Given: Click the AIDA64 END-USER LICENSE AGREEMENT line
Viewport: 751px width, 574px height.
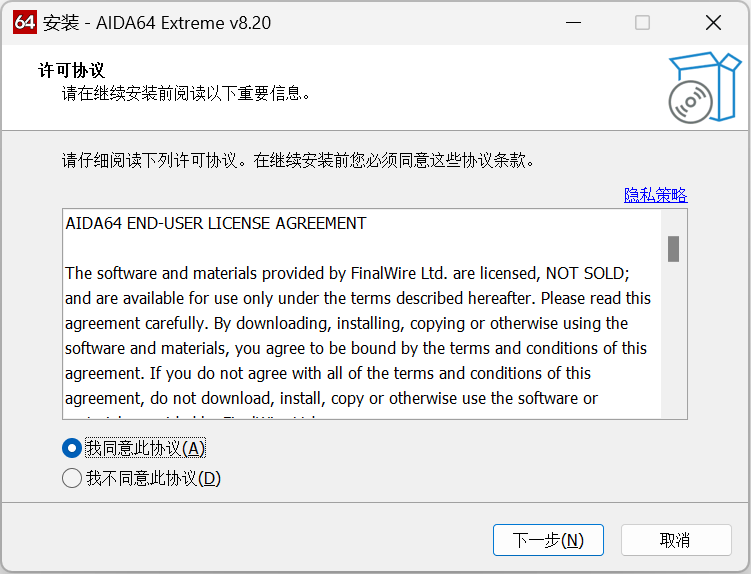Looking at the screenshot, I should (x=216, y=223).
